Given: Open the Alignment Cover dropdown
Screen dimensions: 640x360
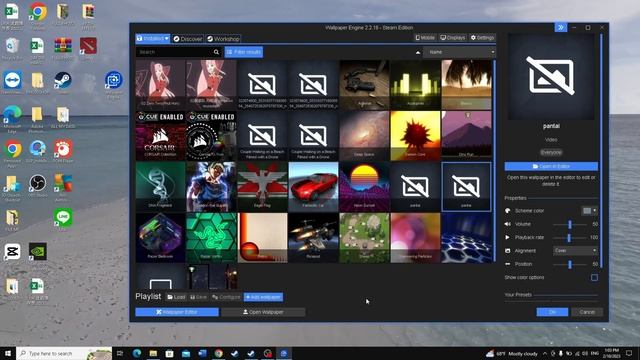Looking at the screenshot, I should pos(576,251).
